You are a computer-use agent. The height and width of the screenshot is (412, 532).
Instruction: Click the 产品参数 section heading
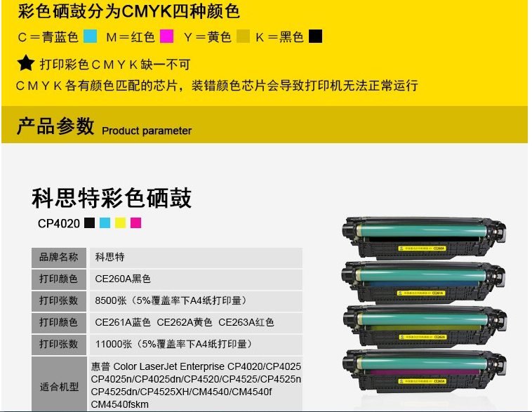55,126
